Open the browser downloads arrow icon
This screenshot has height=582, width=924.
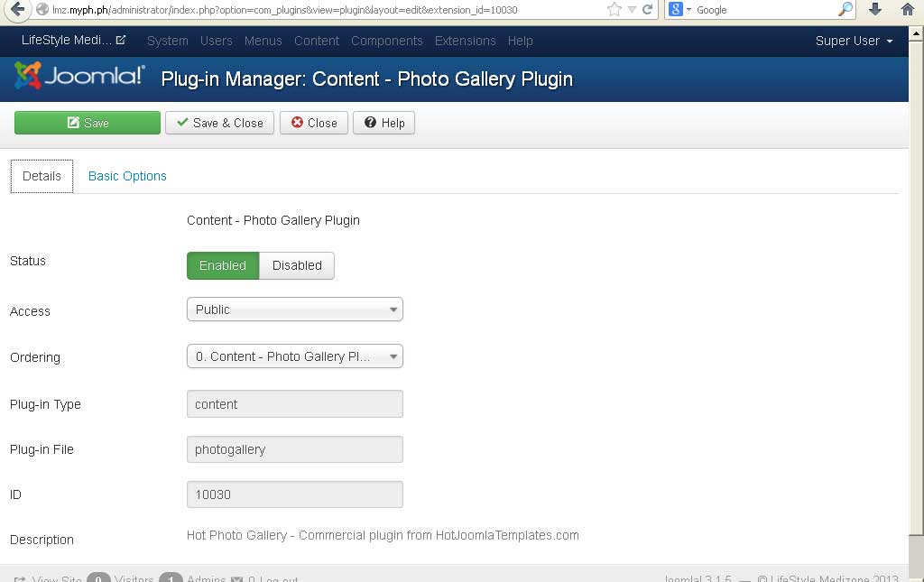tap(875, 9)
